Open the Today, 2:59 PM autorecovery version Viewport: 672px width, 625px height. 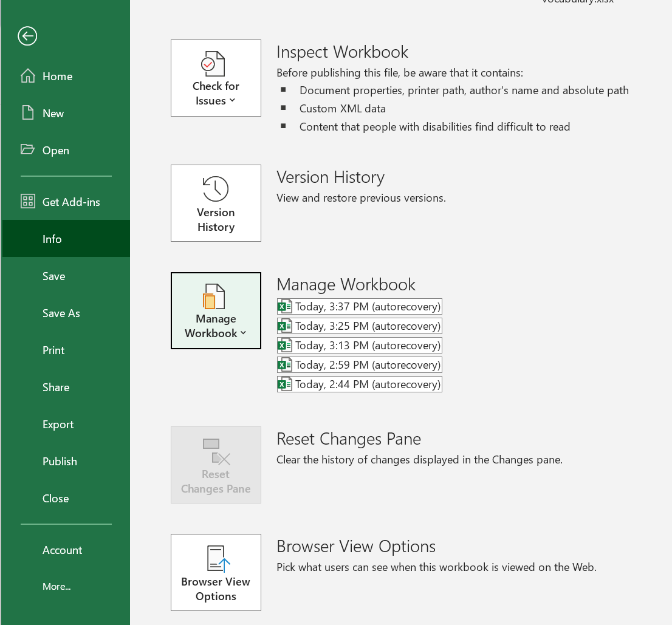(x=360, y=365)
